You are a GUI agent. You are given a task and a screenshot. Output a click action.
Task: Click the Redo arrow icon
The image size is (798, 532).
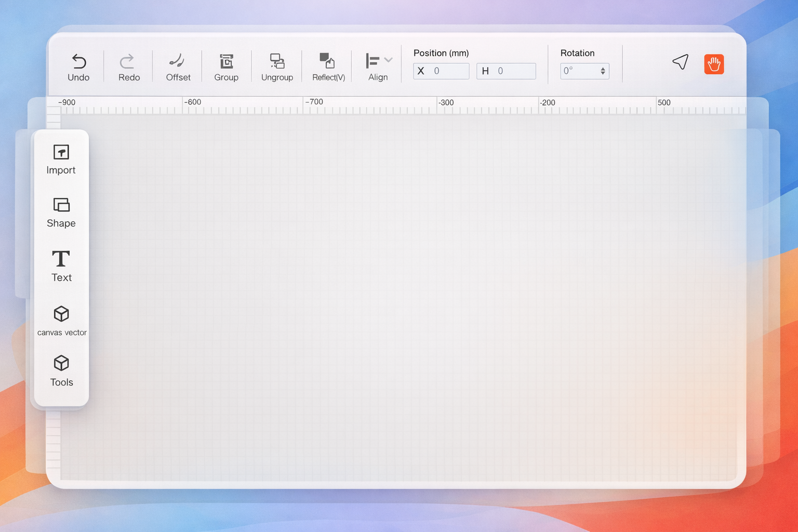pyautogui.click(x=127, y=61)
